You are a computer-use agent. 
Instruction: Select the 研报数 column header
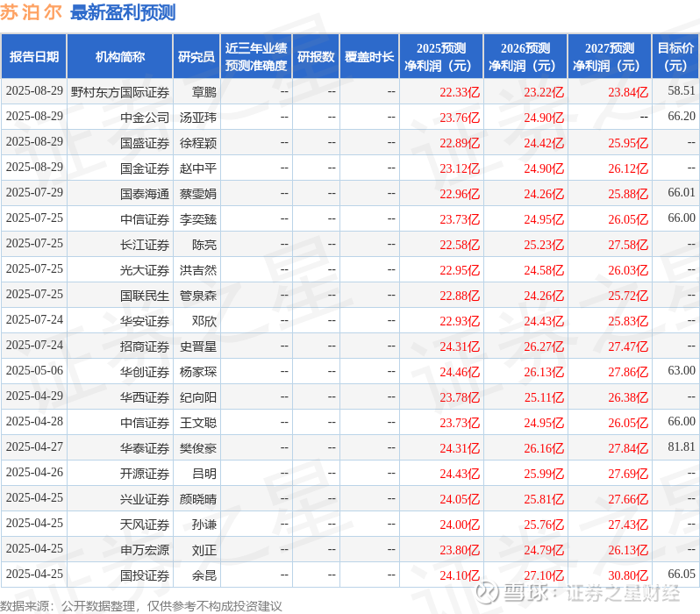(316, 57)
